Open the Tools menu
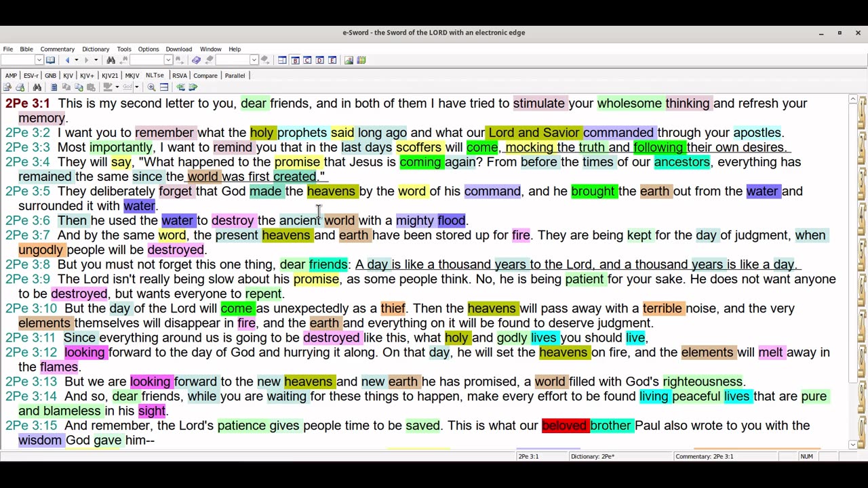Viewport: 868px width, 488px height. (x=124, y=49)
